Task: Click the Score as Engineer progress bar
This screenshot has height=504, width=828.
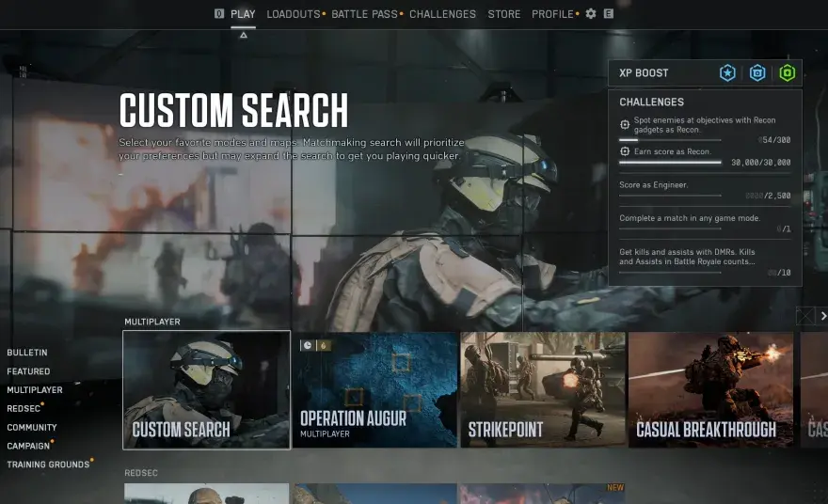Action: 670,196
